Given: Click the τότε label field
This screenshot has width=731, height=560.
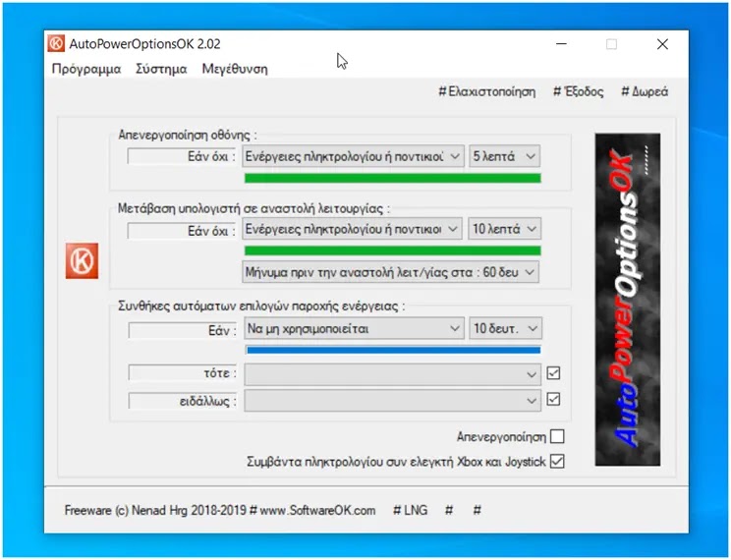Looking at the screenshot, I should point(183,372).
